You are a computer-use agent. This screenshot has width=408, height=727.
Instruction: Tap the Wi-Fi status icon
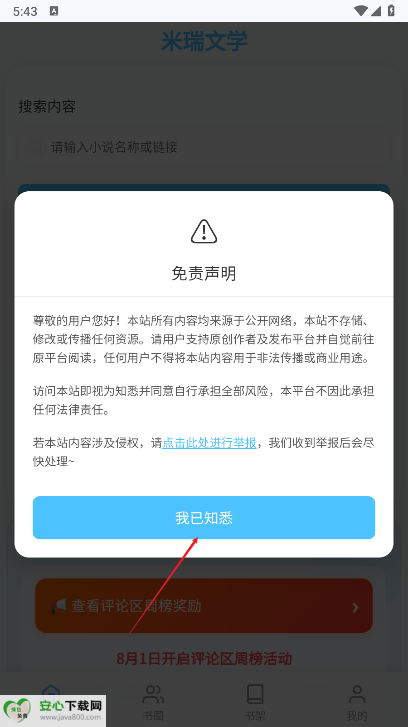coord(360,11)
